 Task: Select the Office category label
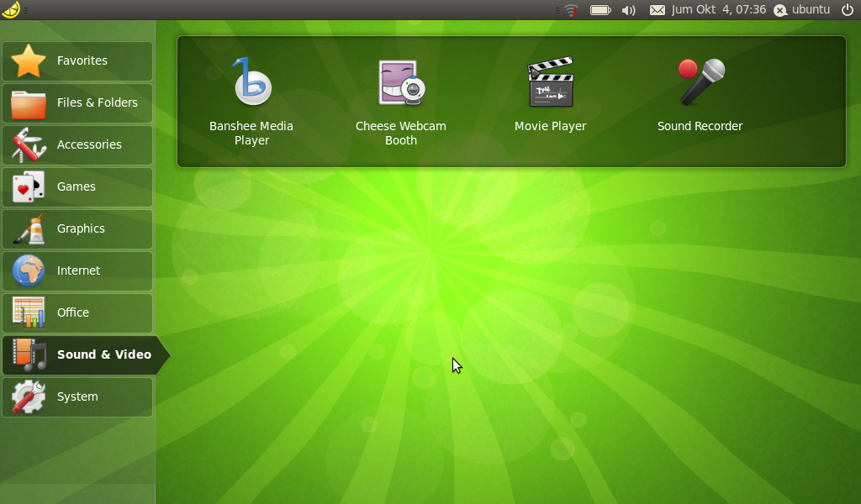[73, 312]
